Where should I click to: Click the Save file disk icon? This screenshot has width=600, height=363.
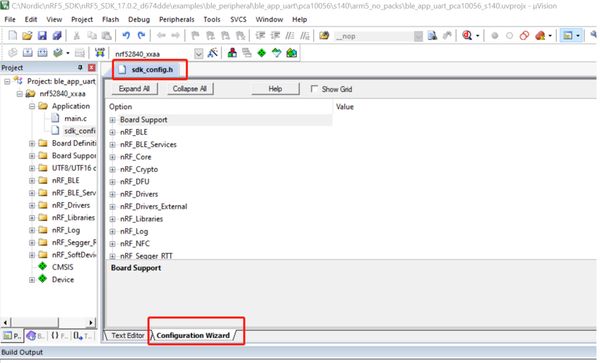(42, 36)
